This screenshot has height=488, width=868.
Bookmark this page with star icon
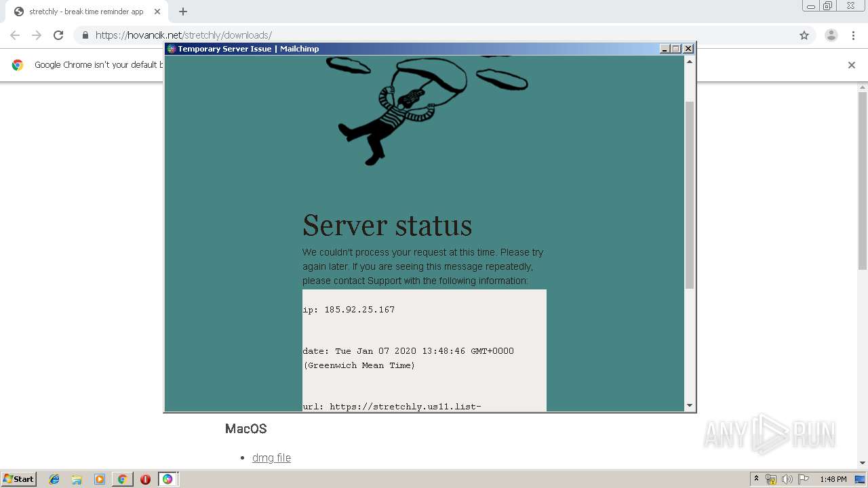(804, 35)
